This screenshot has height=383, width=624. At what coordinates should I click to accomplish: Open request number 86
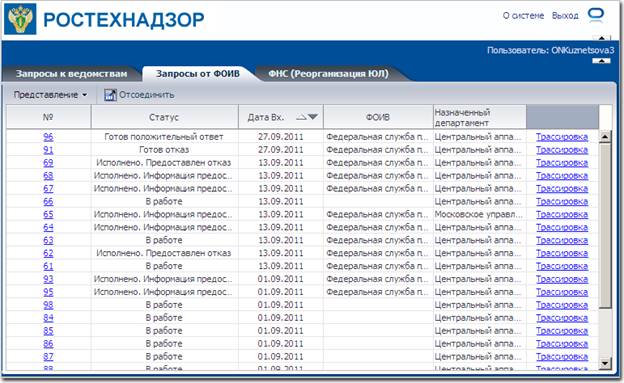[48, 344]
